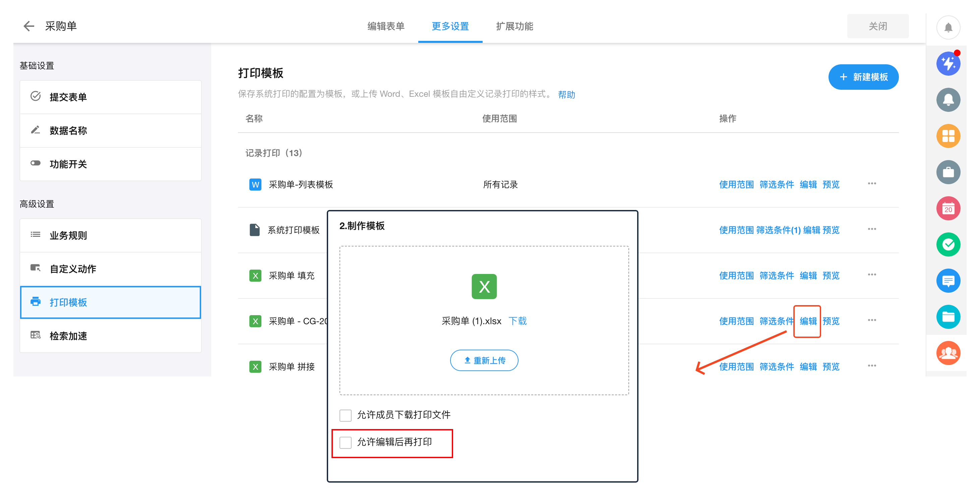Click 筛选条件 for 采购单 拼接
This screenshot has height=496, width=980.
pos(777,367)
